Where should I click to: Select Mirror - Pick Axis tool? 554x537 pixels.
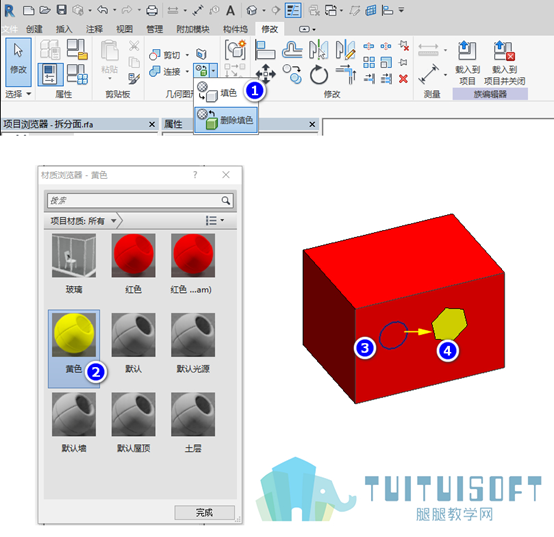(x=319, y=49)
